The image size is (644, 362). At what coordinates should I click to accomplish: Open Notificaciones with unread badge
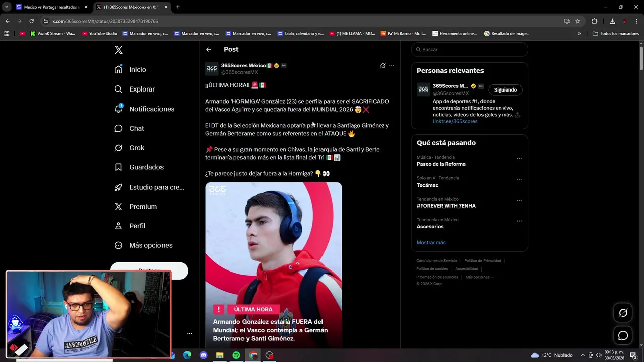click(144, 109)
